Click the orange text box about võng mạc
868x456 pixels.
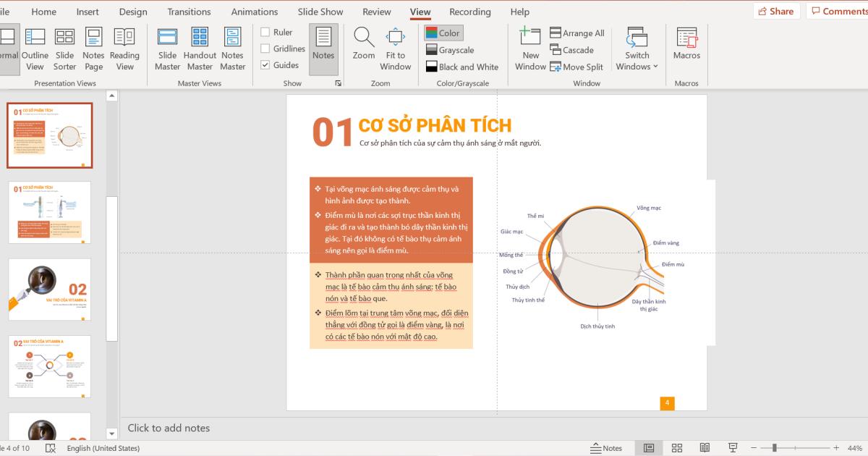pos(391,220)
